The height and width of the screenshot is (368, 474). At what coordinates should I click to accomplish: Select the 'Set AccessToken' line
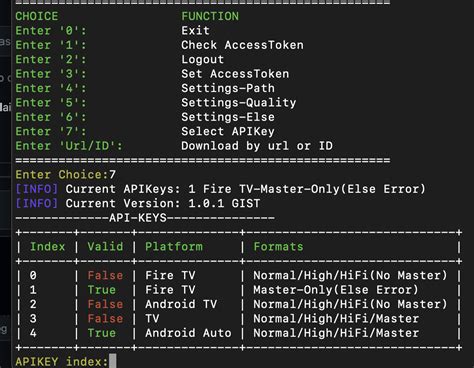(235, 74)
